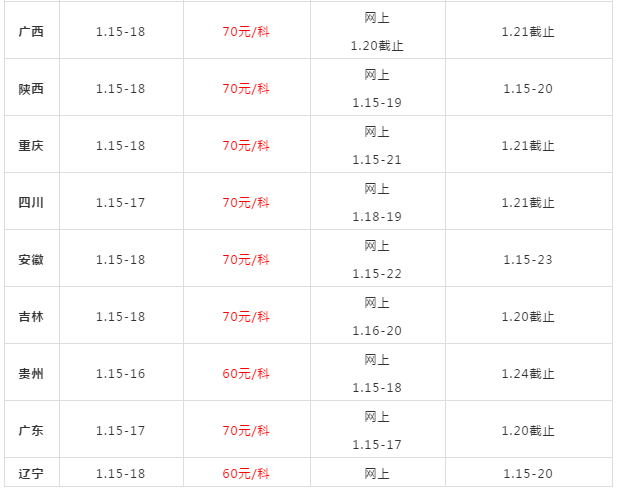This screenshot has width=617, height=491.
Task: Click the 1.24截止 deadline cell
Action: (528, 373)
